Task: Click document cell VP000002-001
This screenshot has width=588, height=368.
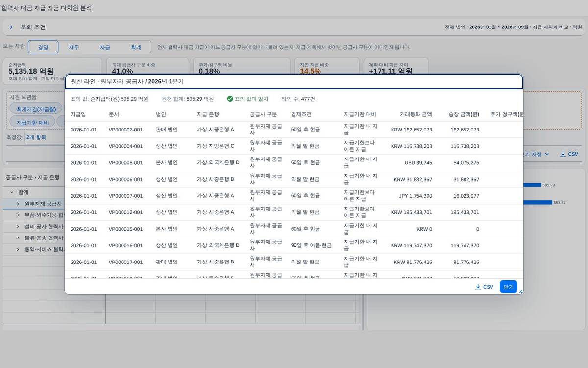Action: [126, 130]
